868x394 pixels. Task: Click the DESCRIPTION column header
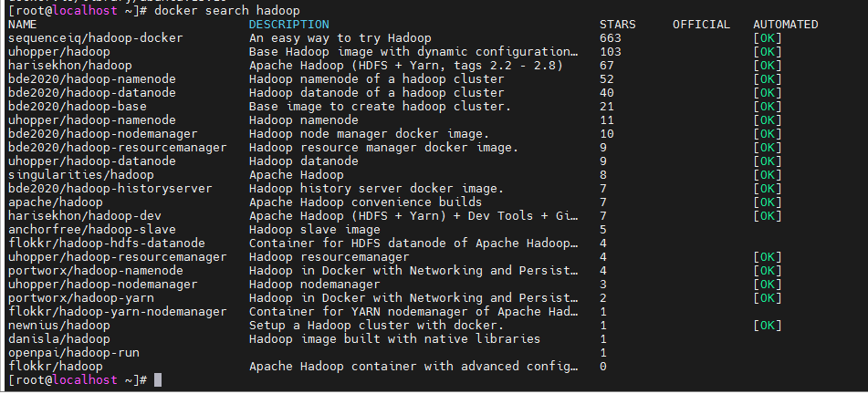(x=289, y=25)
